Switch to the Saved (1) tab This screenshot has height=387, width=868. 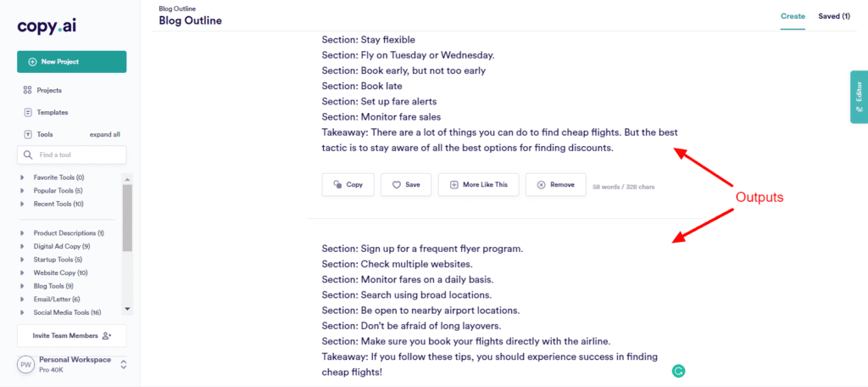tap(833, 16)
